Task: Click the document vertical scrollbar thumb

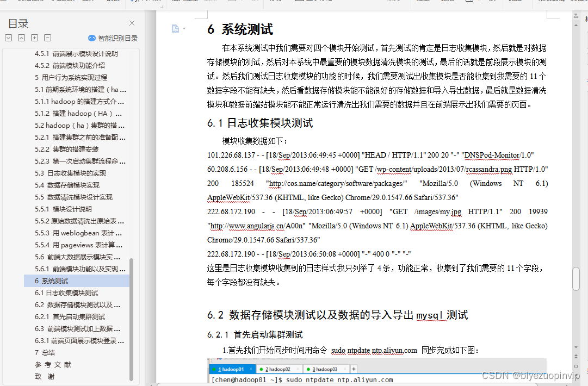Action: (x=576, y=279)
